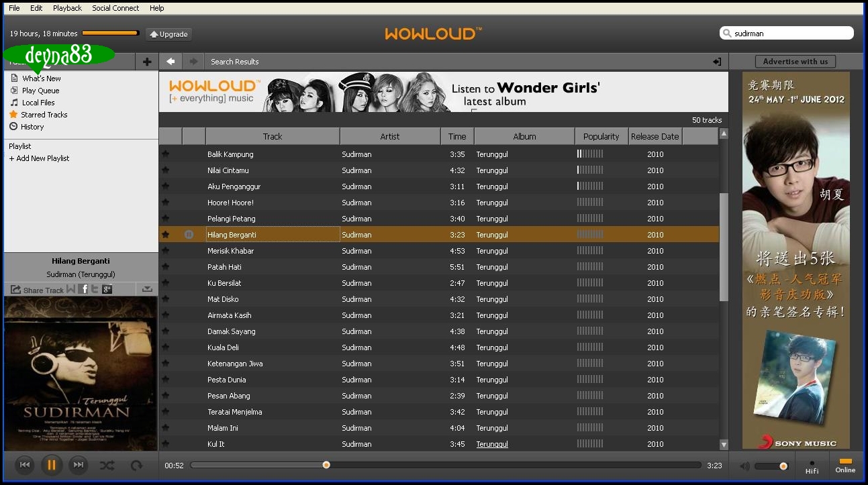The height and width of the screenshot is (485, 868).
Task: Star the Mat Disko track
Action: pyautogui.click(x=165, y=299)
